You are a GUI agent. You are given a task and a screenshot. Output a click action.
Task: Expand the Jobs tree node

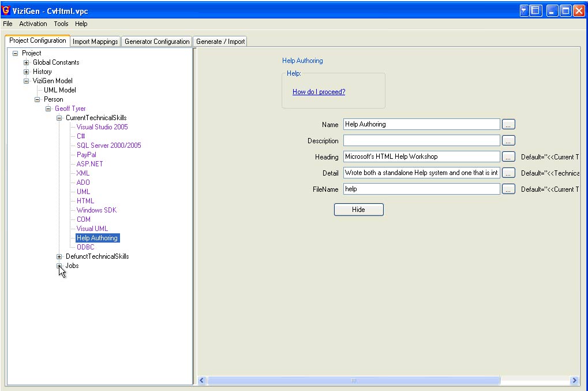[59, 266]
